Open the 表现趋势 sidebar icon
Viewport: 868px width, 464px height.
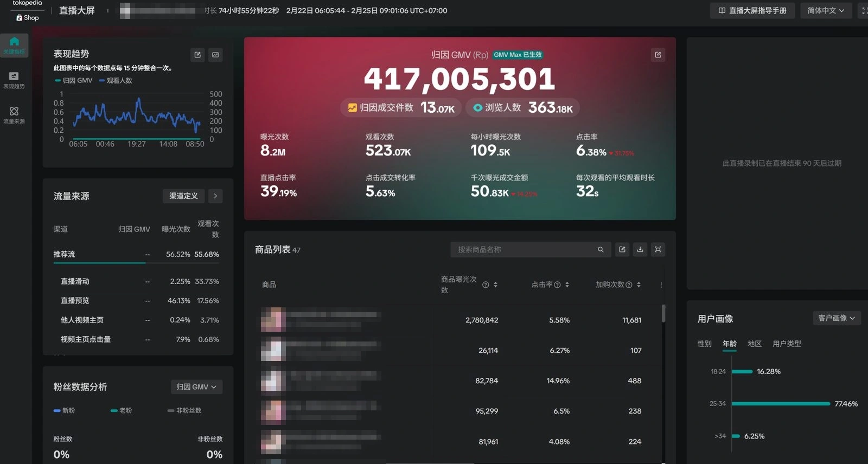click(x=14, y=80)
